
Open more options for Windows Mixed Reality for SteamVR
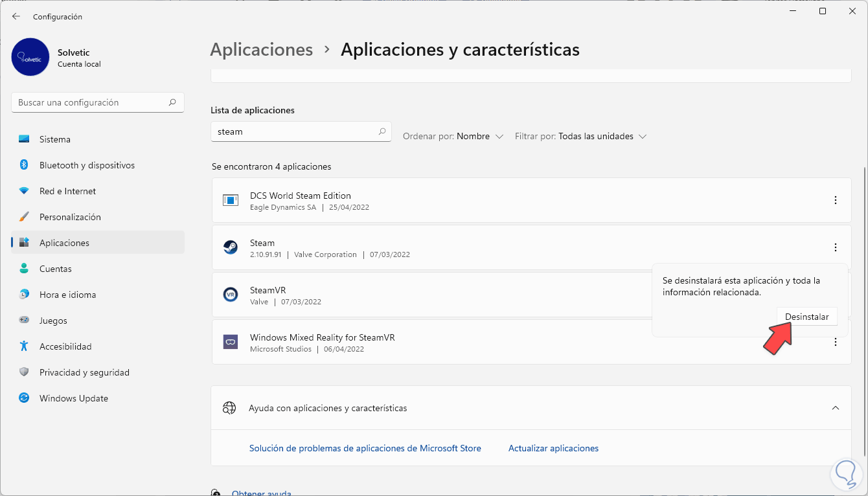point(836,342)
